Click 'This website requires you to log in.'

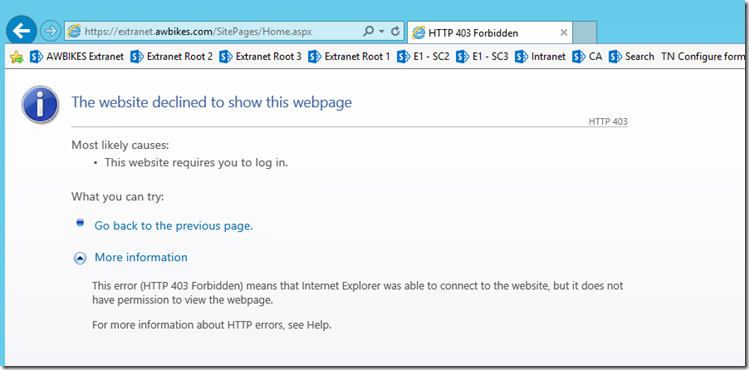tap(196, 163)
